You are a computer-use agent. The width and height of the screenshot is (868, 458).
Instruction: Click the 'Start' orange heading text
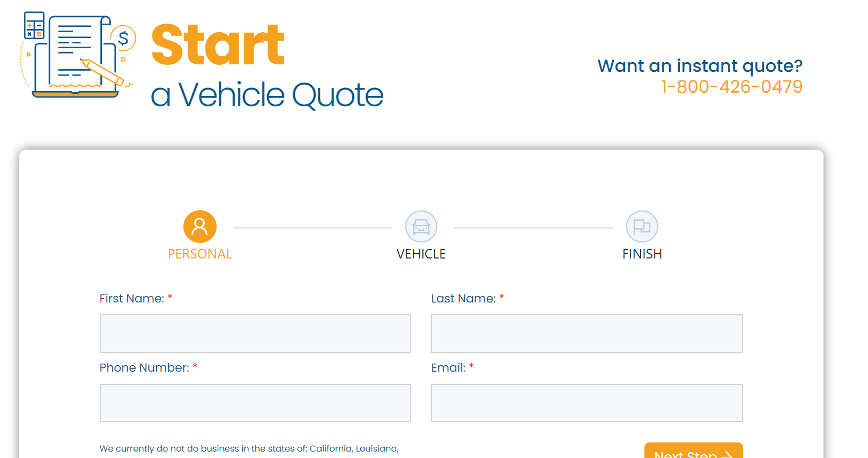point(218,45)
